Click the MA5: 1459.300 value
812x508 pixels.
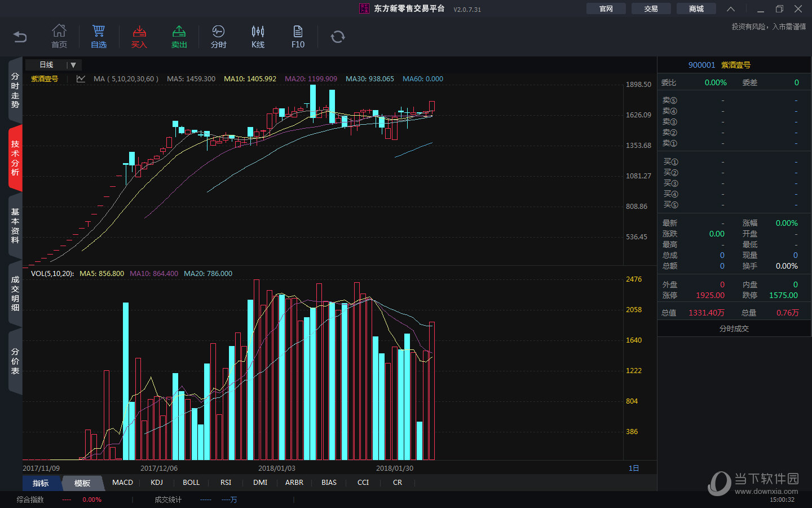(191, 79)
